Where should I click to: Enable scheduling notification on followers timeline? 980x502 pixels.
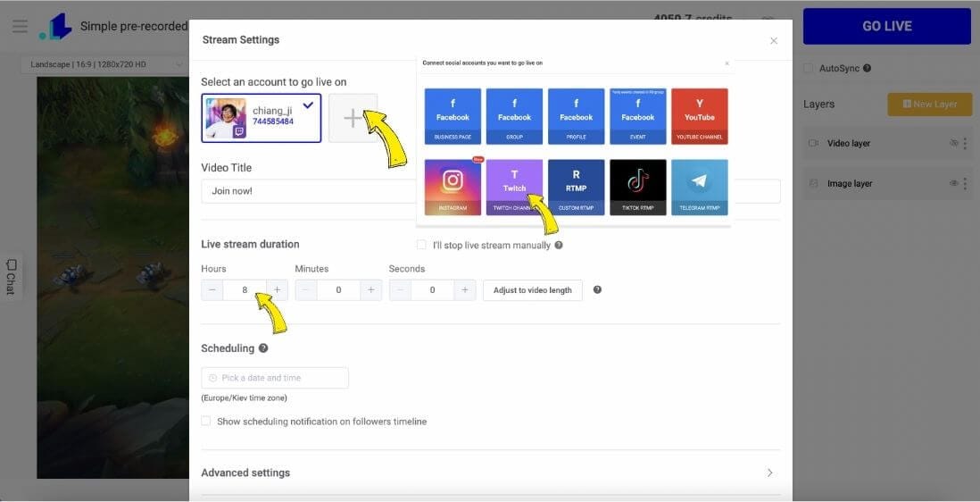click(x=205, y=422)
